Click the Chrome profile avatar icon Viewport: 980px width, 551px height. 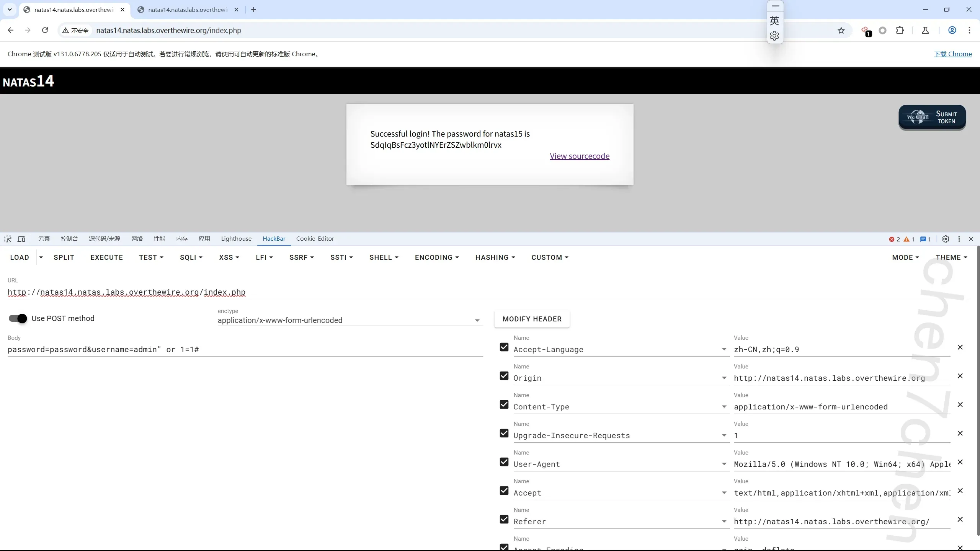(952, 30)
